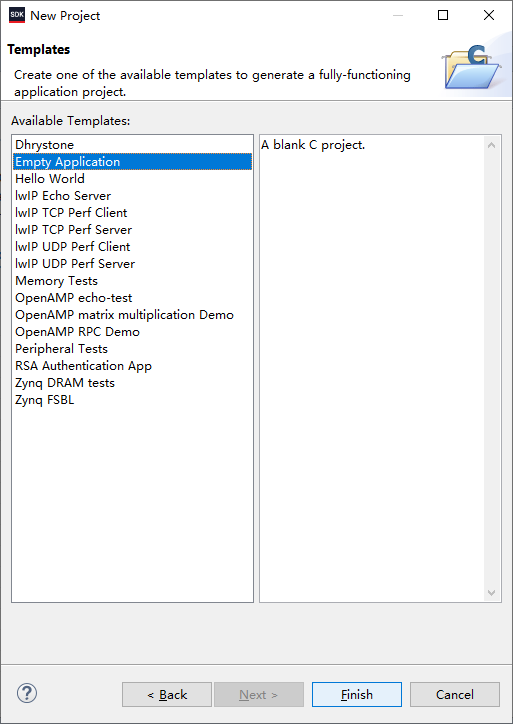
Task: Click description pane scroll up arrow
Action: tap(492, 145)
